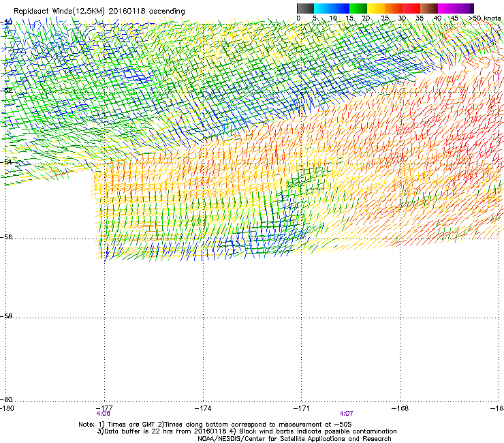The height and width of the screenshot is (443, 504).
Task: Click the note about times being GMT
Action: pos(215,425)
